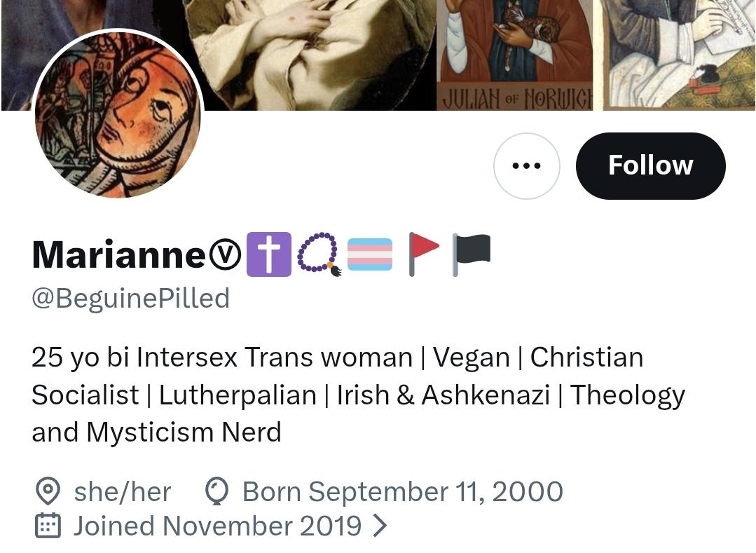Viewport: 756px width, 553px height.
Task: Click the transgender flag emoji
Action: point(369,254)
